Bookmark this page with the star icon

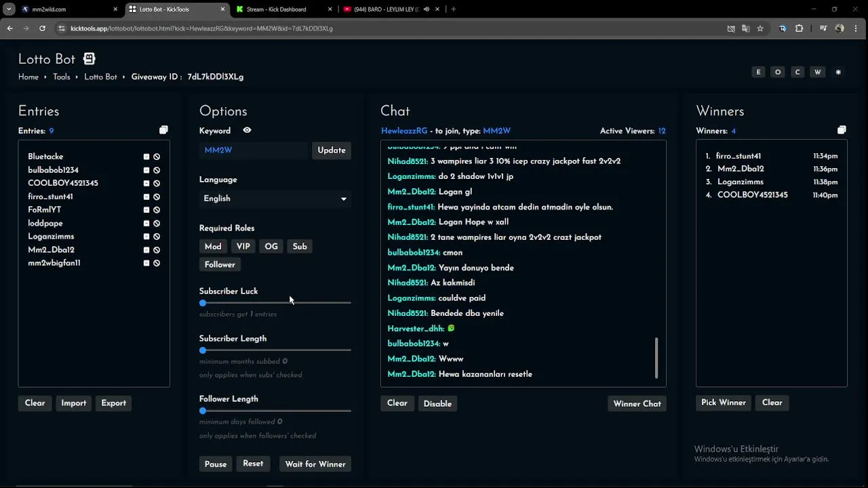point(760,28)
